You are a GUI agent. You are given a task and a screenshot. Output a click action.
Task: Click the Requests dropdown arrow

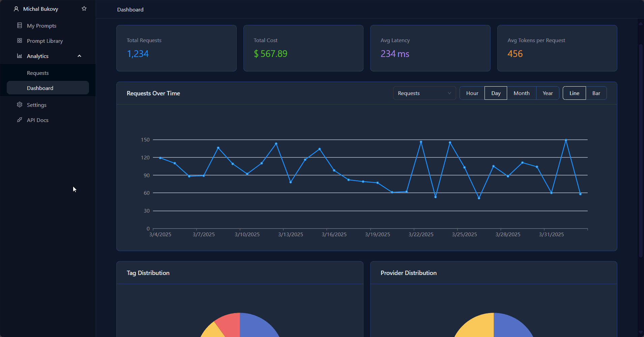pyautogui.click(x=449, y=93)
